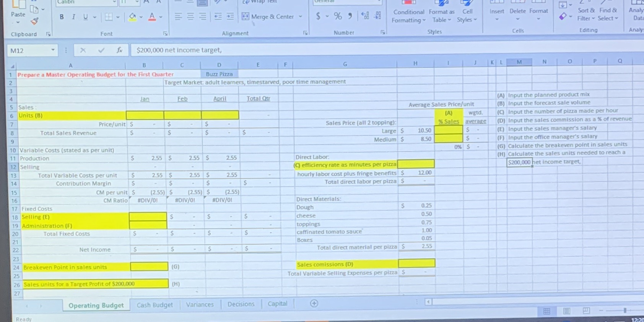Click Merge & Center
The width and height of the screenshot is (644, 322).
[x=268, y=16]
